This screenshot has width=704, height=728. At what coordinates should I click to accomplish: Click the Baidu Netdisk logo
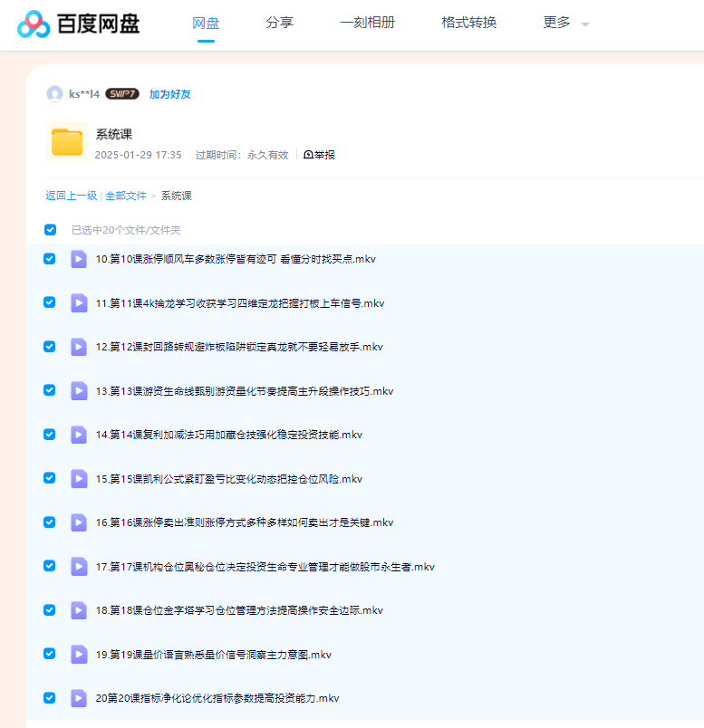78,24
